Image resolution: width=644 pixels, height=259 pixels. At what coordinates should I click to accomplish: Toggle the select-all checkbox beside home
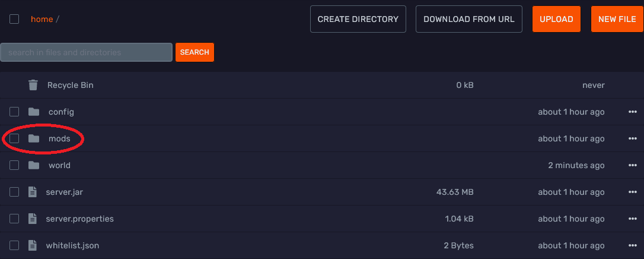pyautogui.click(x=14, y=19)
